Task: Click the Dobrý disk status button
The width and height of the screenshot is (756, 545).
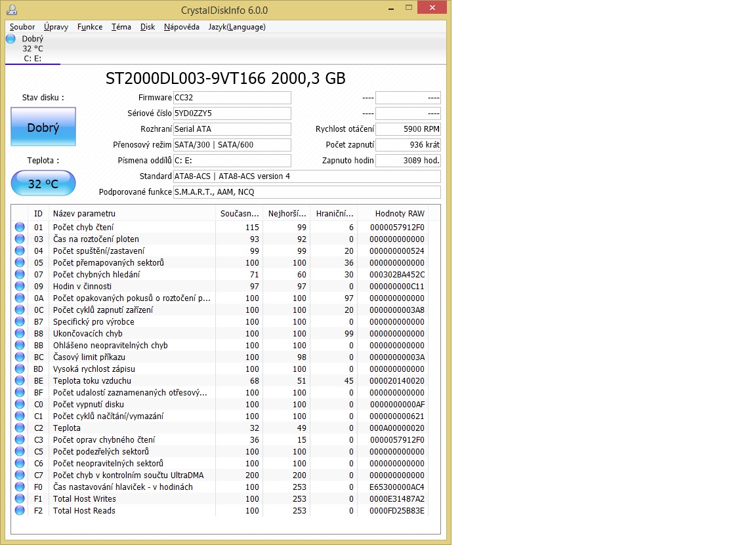Action: [43, 127]
